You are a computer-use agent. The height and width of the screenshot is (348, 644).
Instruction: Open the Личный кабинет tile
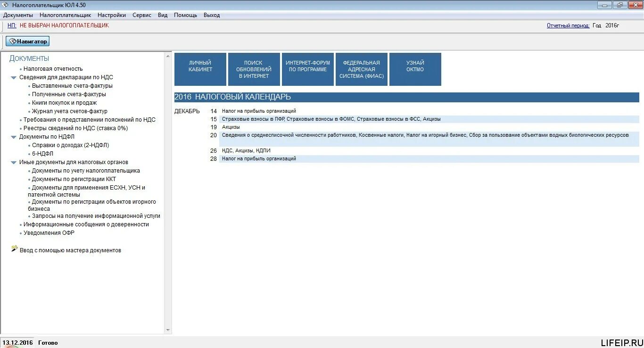(x=200, y=69)
